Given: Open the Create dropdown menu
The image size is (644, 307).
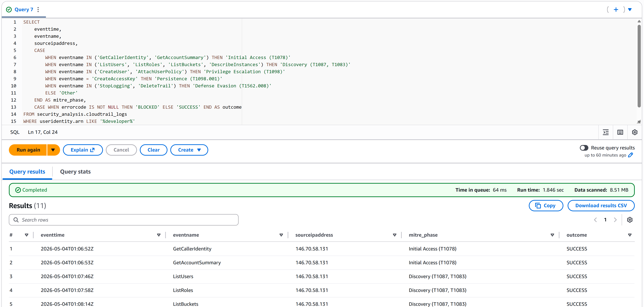Looking at the screenshot, I should pos(189,150).
